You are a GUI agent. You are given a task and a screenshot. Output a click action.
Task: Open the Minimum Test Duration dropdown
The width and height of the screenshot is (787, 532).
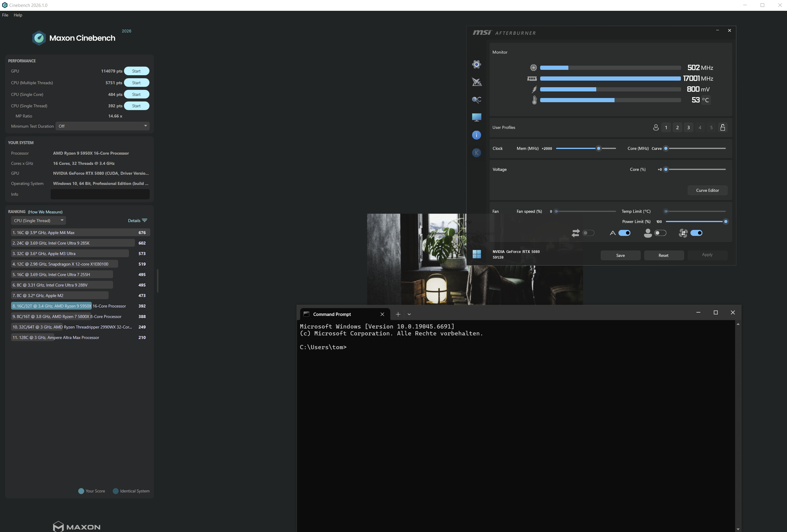102,126
